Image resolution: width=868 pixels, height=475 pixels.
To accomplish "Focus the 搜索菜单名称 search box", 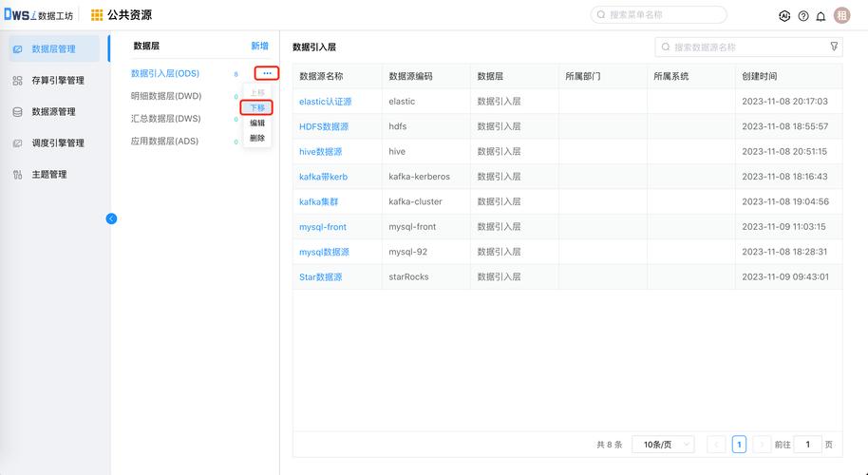I will pyautogui.click(x=659, y=15).
